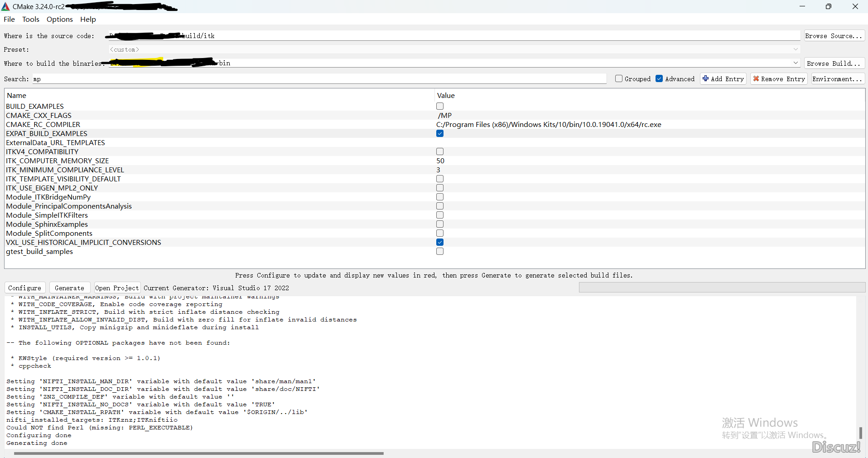Click the CMake logo in title bar

point(5,6)
